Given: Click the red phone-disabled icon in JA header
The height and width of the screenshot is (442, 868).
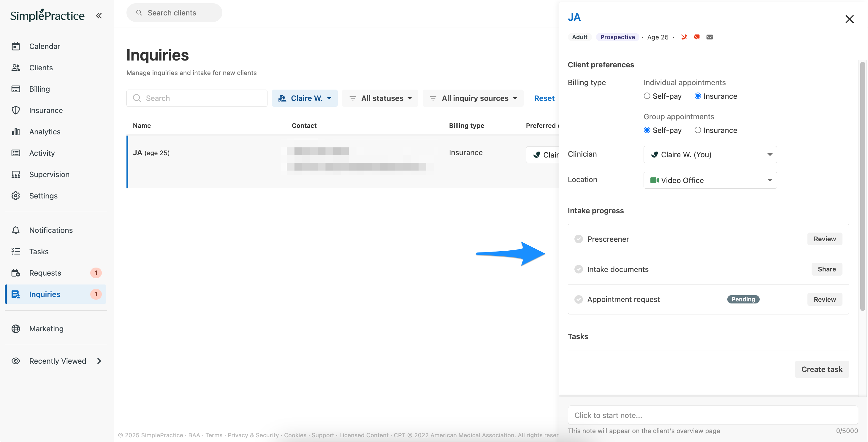Looking at the screenshot, I should (684, 37).
